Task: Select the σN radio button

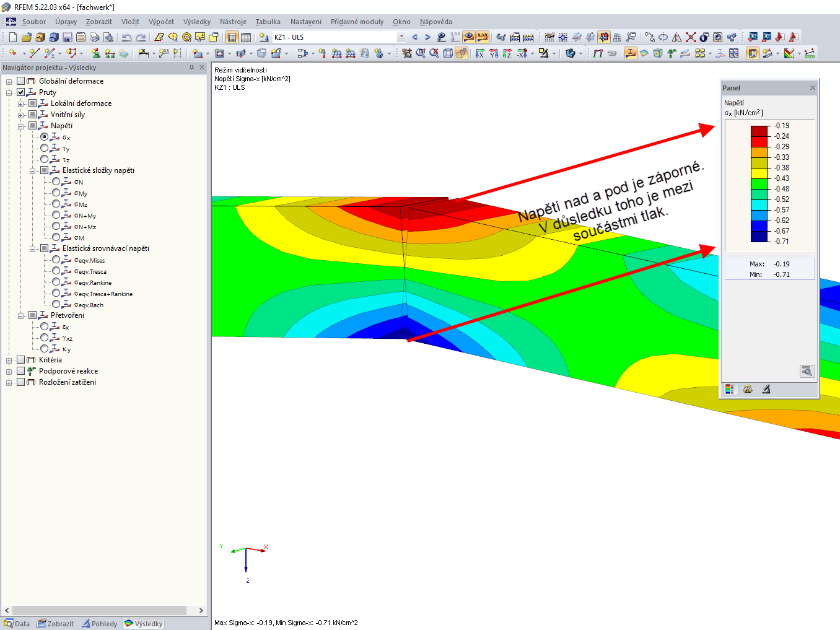Action: 56,182
